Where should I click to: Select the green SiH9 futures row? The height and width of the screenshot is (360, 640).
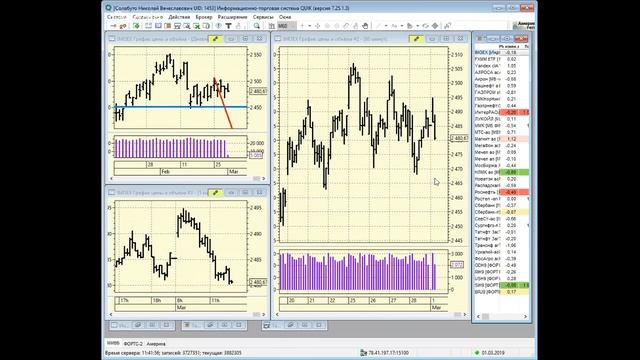click(502, 285)
